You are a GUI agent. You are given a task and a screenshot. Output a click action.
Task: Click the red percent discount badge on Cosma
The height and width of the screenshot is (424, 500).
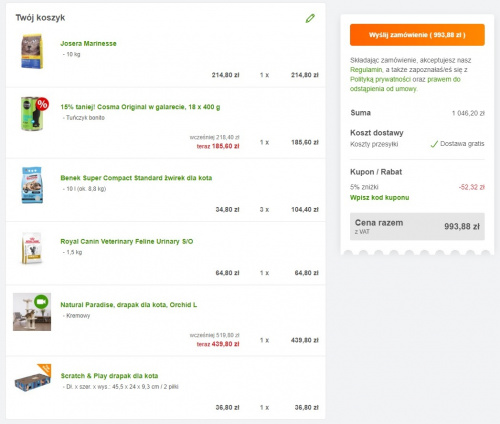coord(42,104)
